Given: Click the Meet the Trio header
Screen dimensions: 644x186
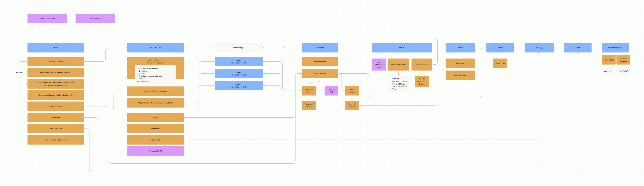Looking at the screenshot, I should (155, 48).
